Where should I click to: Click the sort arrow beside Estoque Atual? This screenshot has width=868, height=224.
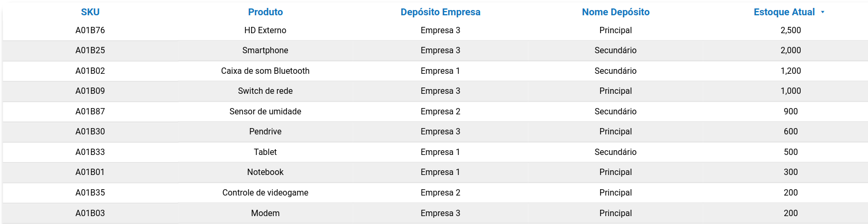823,12
